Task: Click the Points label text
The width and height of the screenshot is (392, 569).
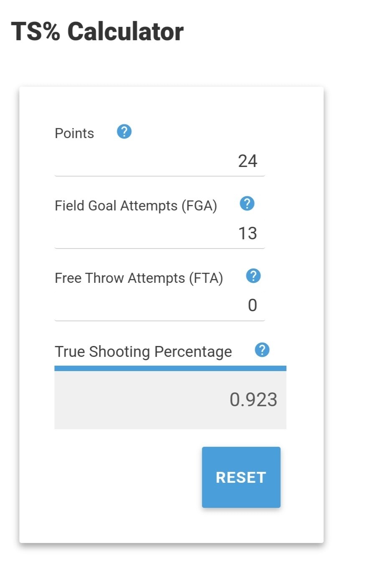Action: (74, 133)
